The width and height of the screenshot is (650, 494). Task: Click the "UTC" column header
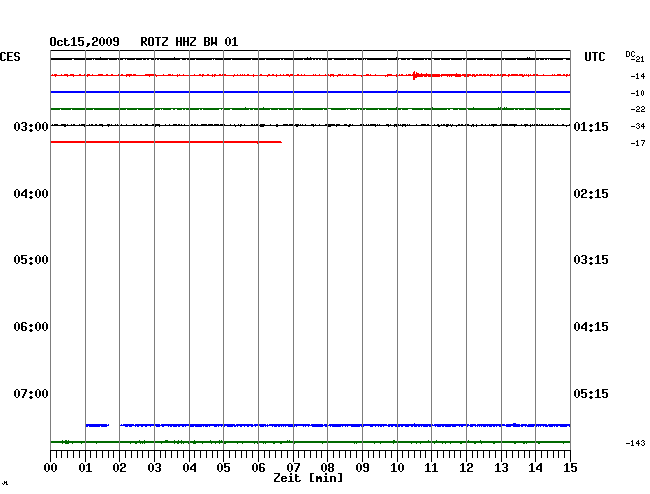[594, 57]
